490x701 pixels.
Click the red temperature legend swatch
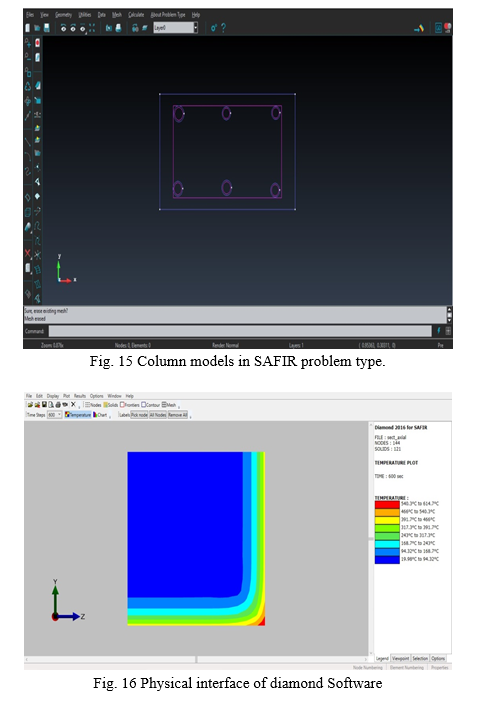tap(387, 504)
